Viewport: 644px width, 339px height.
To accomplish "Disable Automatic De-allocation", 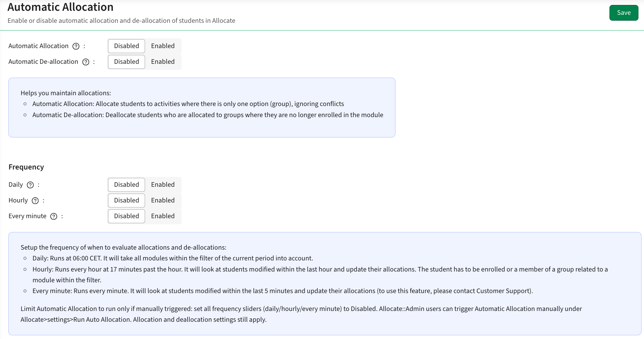I will point(126,62).
